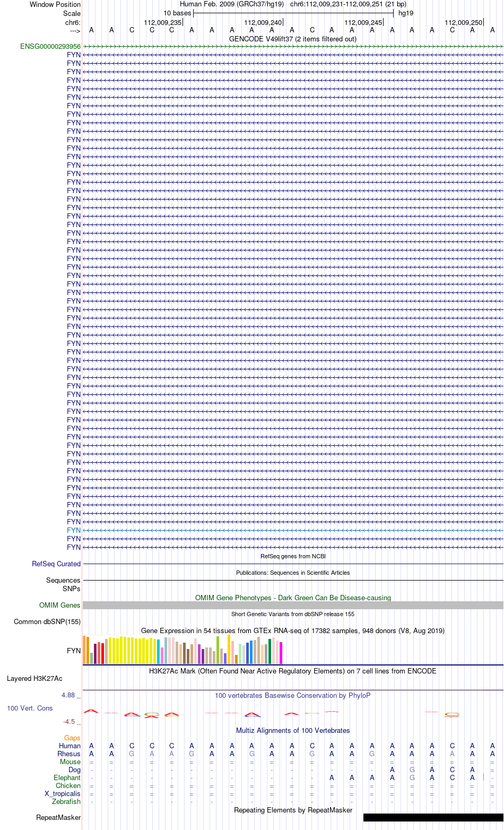
Task: Select the Chicken alignment row label
Action: (x=68, y=785)
